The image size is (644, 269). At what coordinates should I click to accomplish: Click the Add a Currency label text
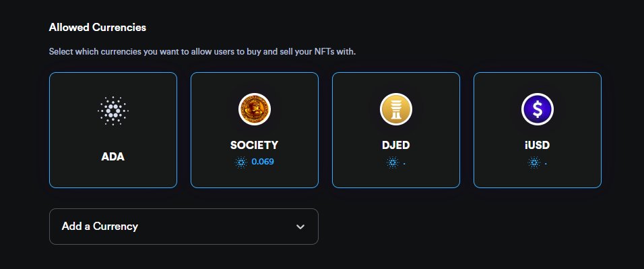pyautogui.click(x=100, y=227)
